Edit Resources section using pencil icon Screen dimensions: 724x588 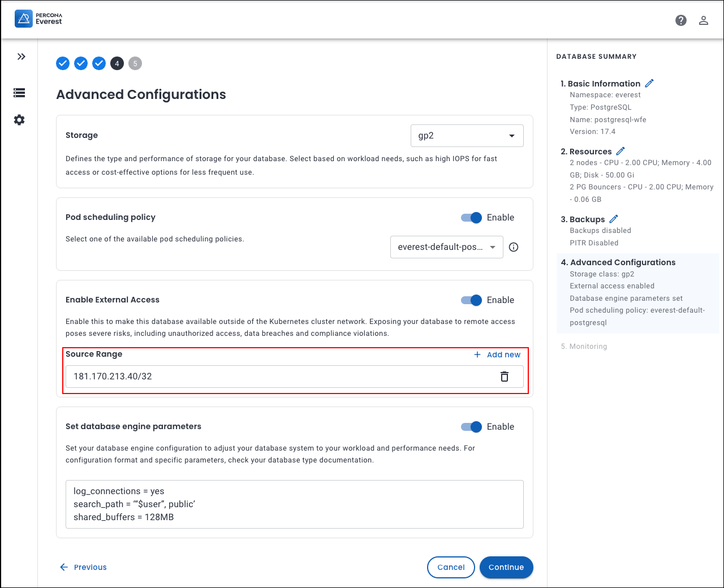[x=620, y=151]
